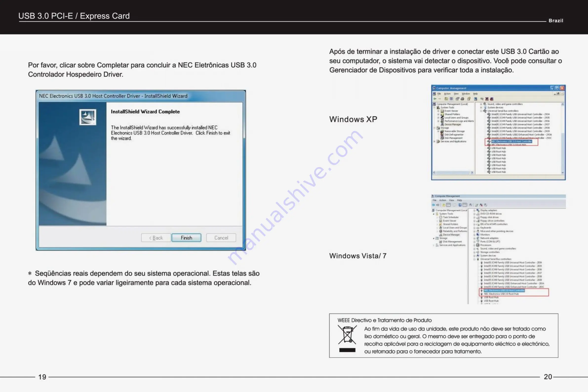Select Local Users and Groups in XP tree
This screenshot has width=588, height=392.
pyautogui.click(x=457, y=118)
